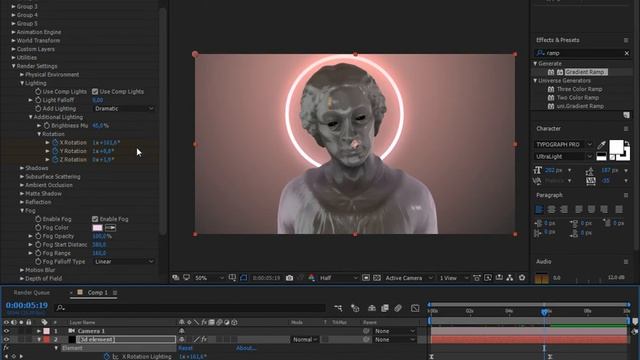The width and height of the screenshot is (640, 360).
Task: Open the Fog Falloff Type Linear dropdown
Action: point(124,262)
